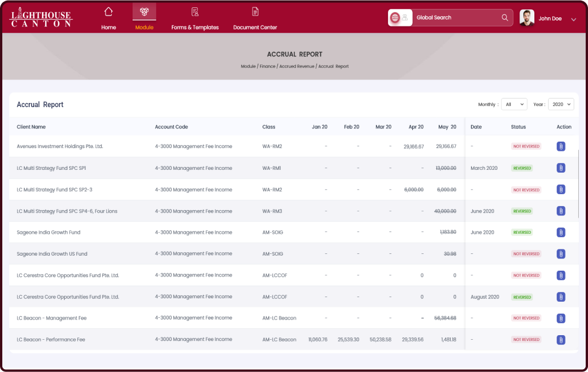
Task: Open attachment icon for SP4-6, Four Lions row
Action: [x=561, y=211]
